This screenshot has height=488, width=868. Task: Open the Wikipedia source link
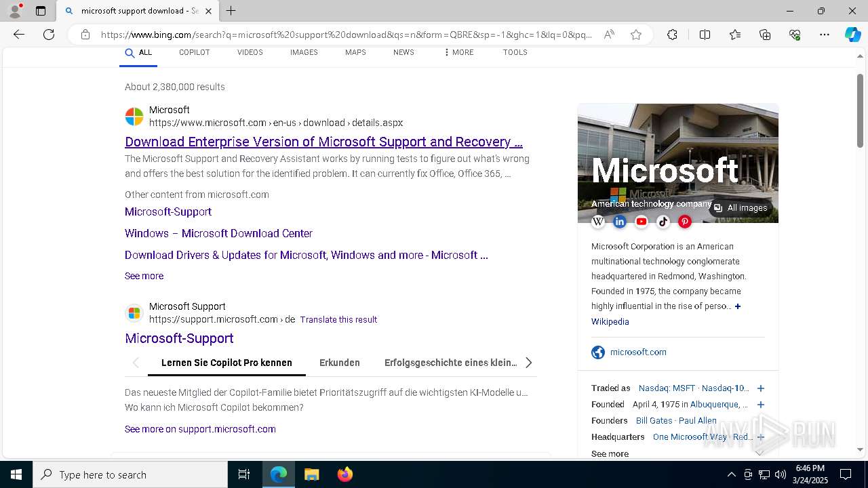610,322
